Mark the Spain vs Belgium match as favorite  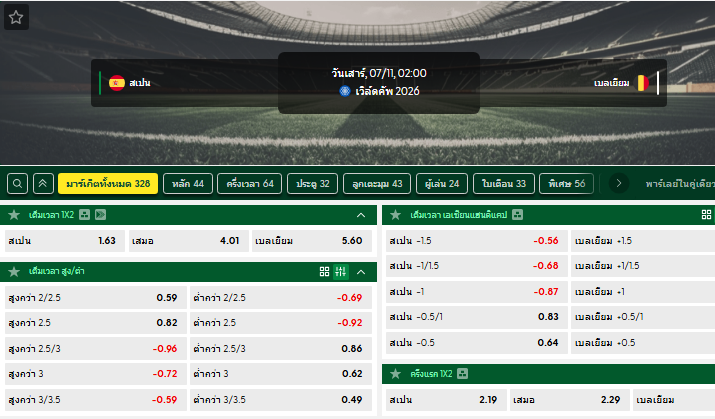pyautogui.click(x=16, y=17)
